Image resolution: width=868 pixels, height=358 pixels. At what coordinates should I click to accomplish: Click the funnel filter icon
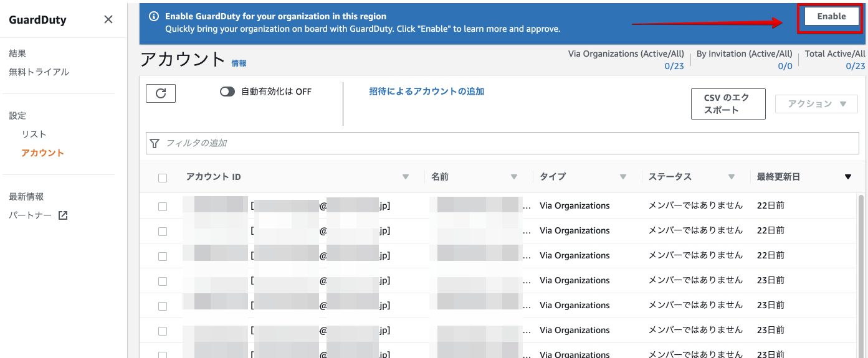point(155,143)
